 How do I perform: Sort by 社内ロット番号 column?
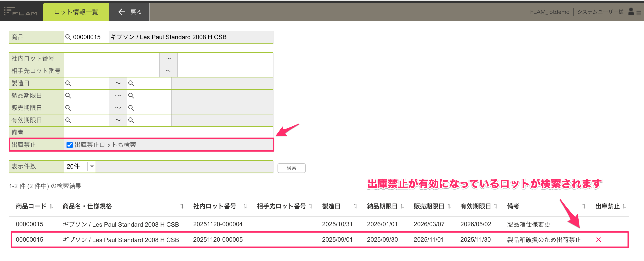click(x=246, y=206)
